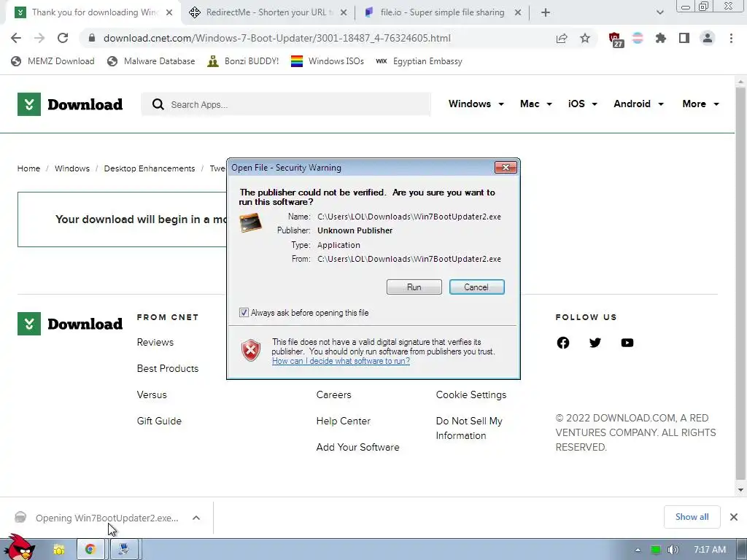Click Show all downloads button
This screenshot has width=747, height=560.
point(692,517)
